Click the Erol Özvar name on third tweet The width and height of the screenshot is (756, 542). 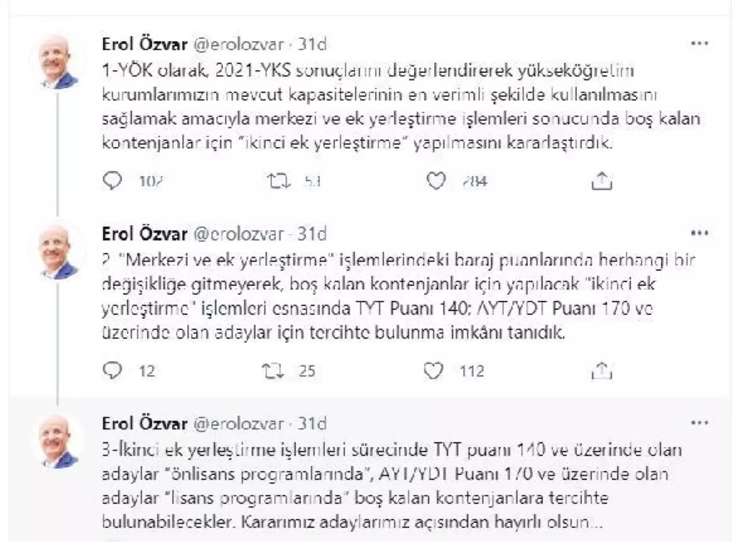pos(144,423)
